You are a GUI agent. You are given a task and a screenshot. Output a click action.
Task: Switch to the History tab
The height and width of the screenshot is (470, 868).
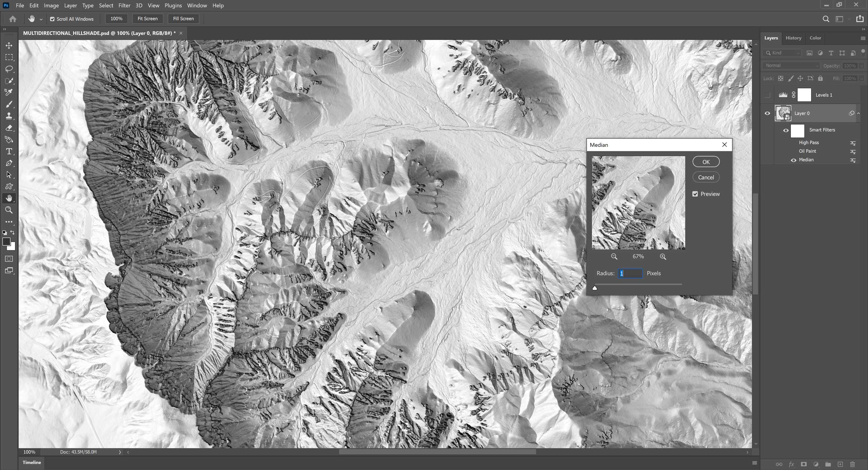coord(793,38)
